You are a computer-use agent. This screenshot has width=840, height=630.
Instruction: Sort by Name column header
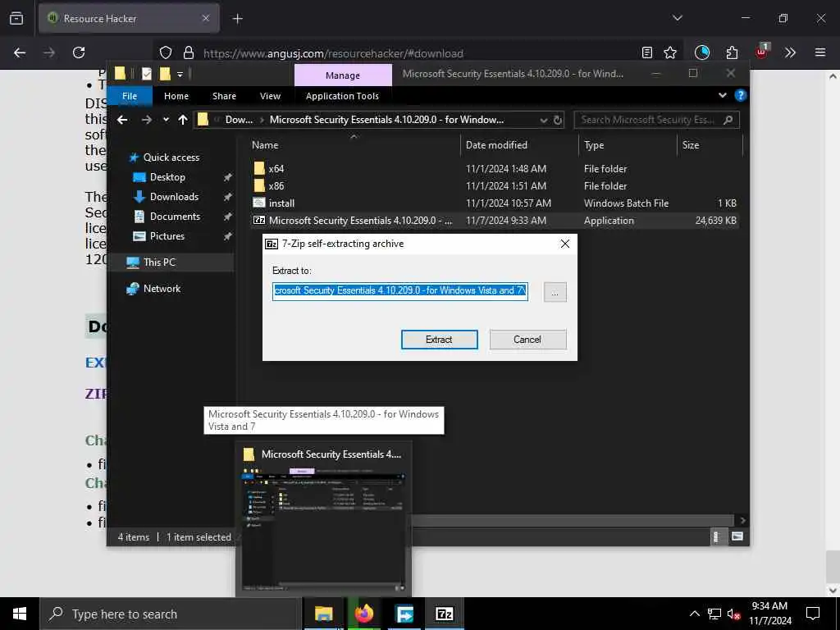(354, 145)
